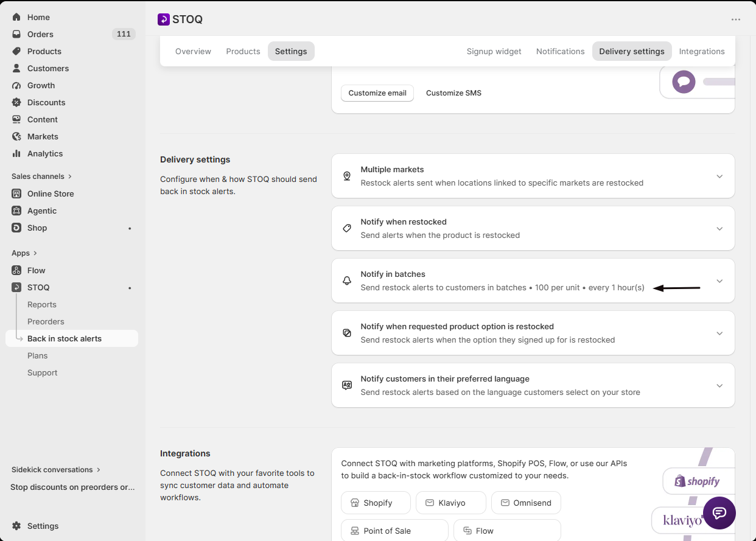Click the Integrations section heading
The image size is (756, 541).
pyautogui.click(x=185, y=453)
